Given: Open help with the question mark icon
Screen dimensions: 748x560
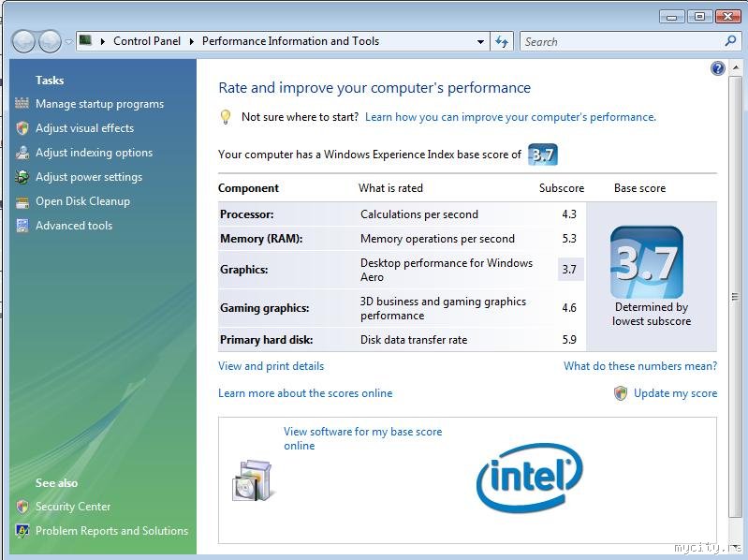Looking at the screenshot, I should click(717, 68).
